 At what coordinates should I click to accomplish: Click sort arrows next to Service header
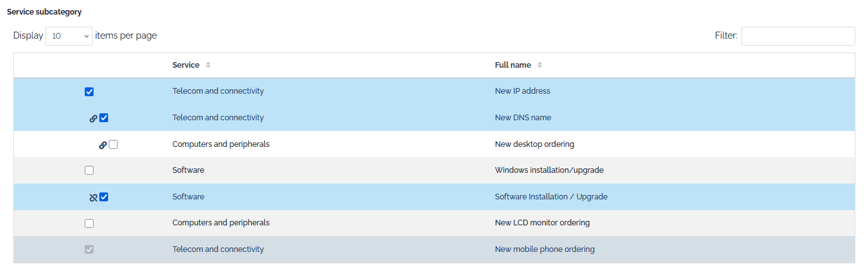click(x=208, y=65)
